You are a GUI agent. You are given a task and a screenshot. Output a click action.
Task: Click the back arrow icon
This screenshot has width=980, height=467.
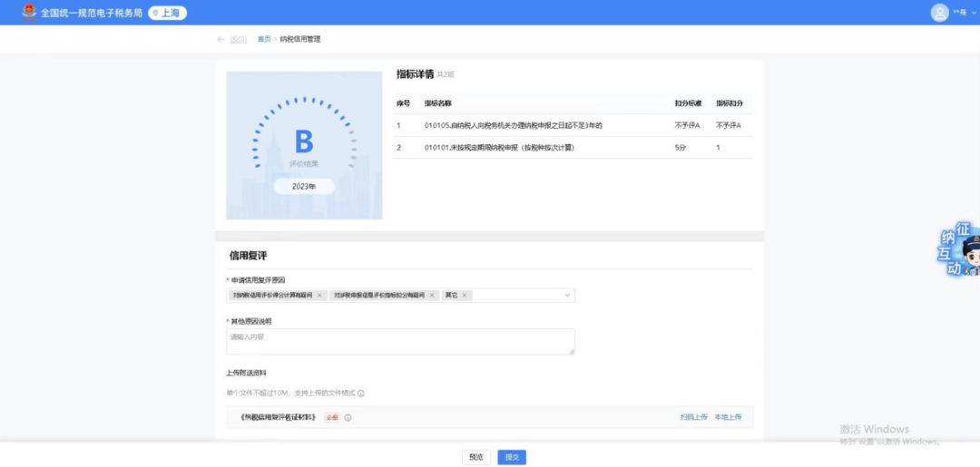tap(221, 40)
